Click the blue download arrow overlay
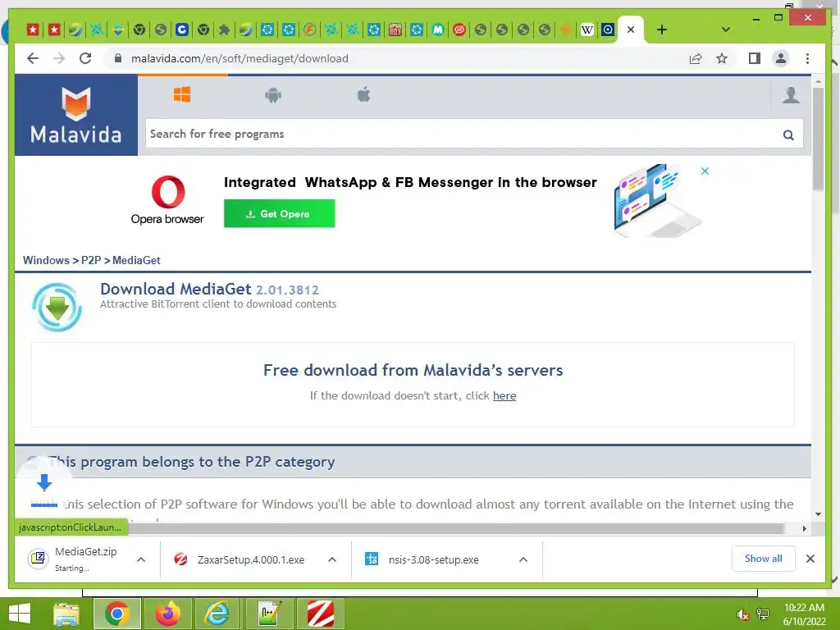The image size is (840, 630). pos(44,483)
